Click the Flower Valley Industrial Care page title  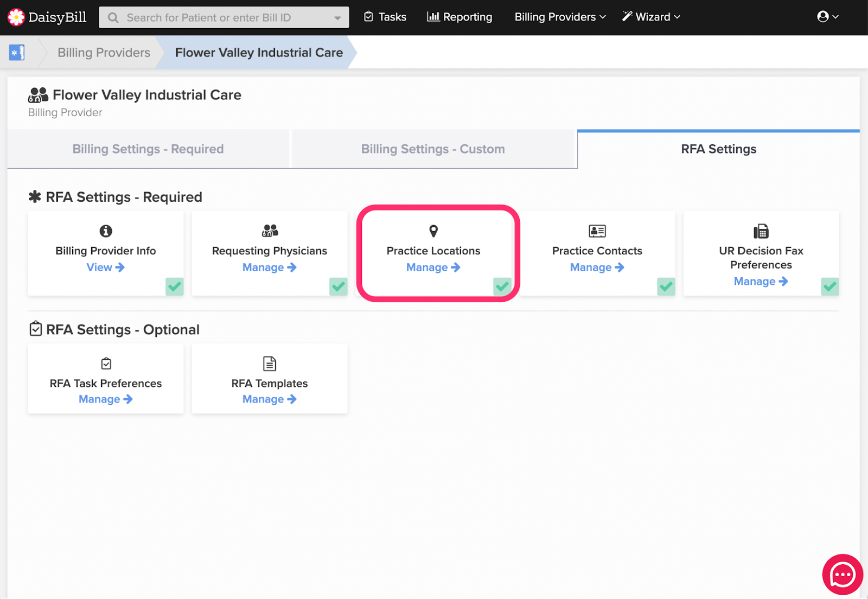point(147,95)
